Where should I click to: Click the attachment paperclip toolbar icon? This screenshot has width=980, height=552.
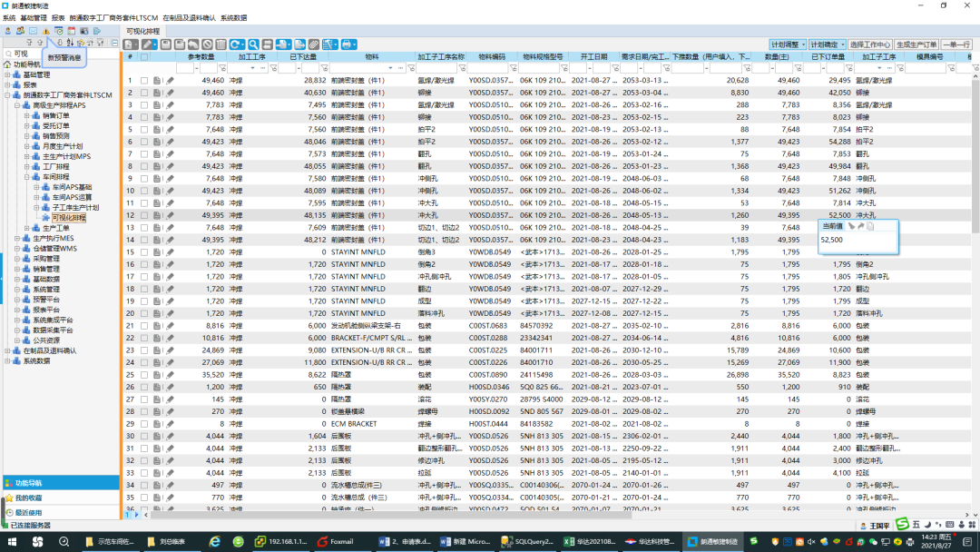313,44
